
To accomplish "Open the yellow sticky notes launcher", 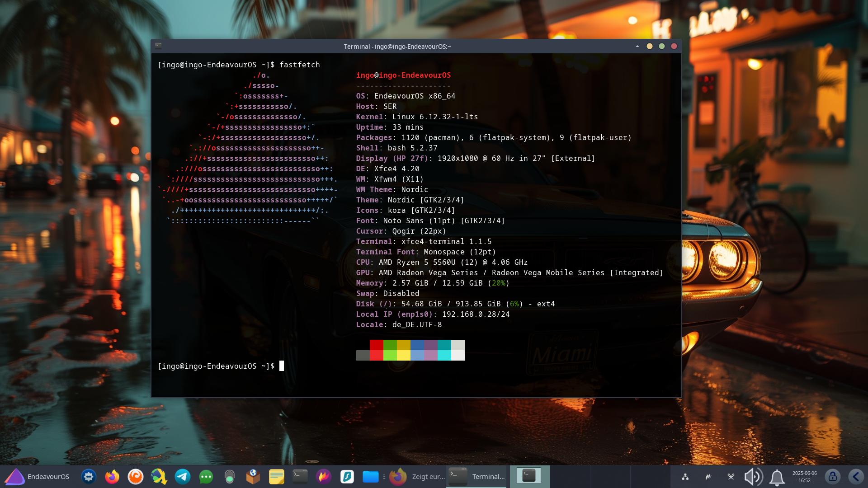I will pos(277,477).
